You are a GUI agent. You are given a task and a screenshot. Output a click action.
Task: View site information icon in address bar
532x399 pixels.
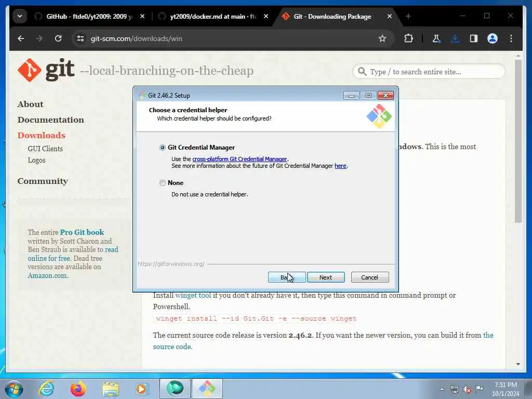[81, 38]
